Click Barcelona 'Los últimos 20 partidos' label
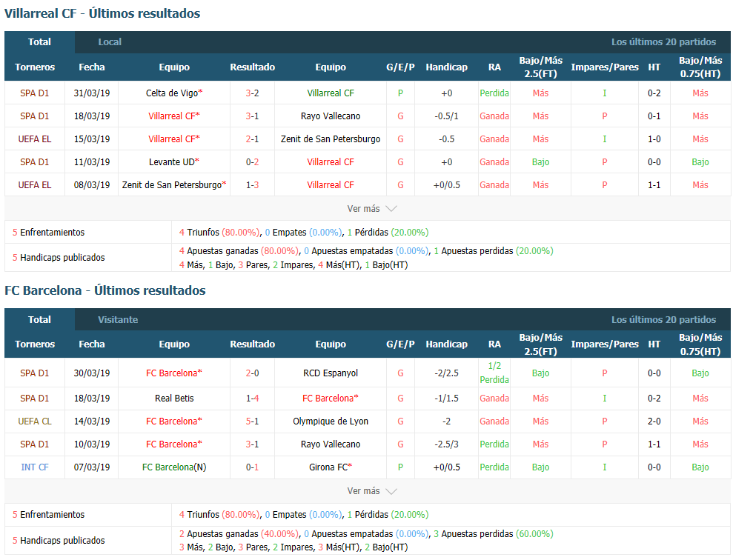The height and width of the screenshot is (560, 733). (x=664, y=319)
